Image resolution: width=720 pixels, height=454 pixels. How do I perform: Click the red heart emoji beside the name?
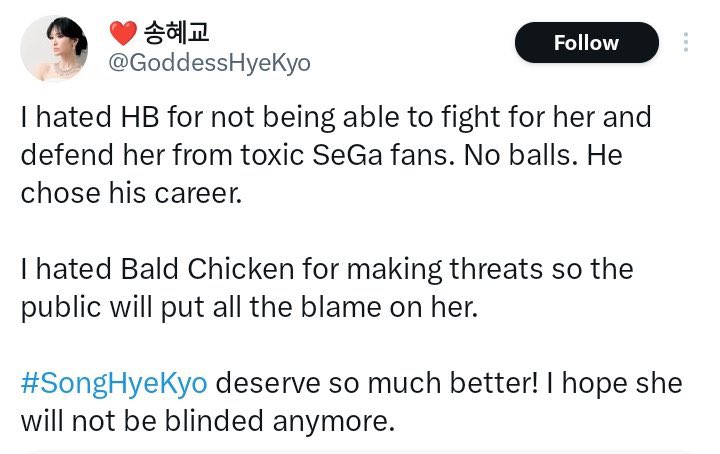pos(123,34)
